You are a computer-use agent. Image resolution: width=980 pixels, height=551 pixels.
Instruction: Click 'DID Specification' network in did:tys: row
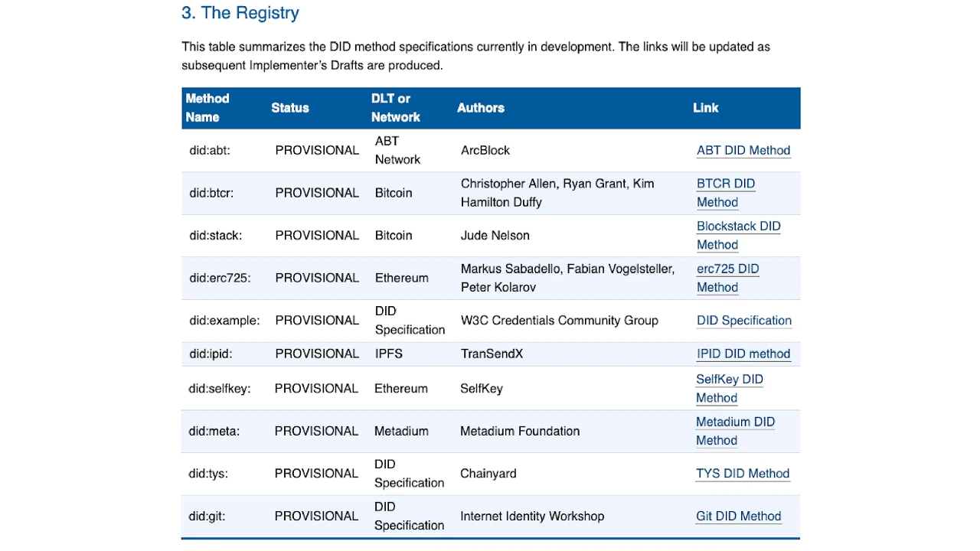click(409, 474)
